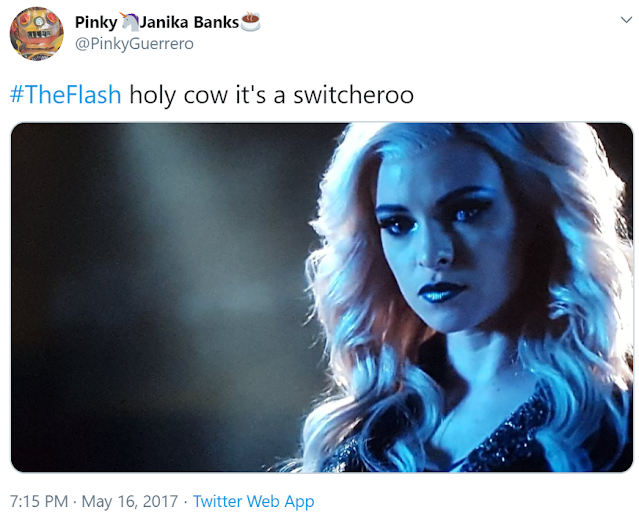Viewport: 639px width, 518px height.
Task: Click the woman's face in photo
Action: (440, 245)
